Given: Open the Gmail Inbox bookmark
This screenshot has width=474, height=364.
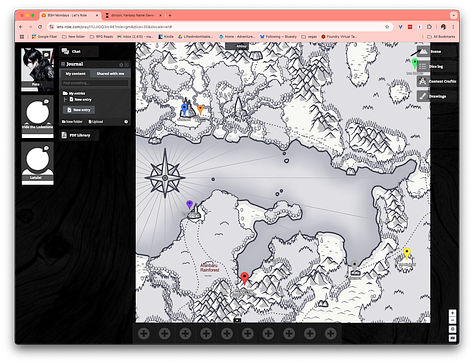Looking at the screenshot, I should pyautogui.click(x=135, y=37).
